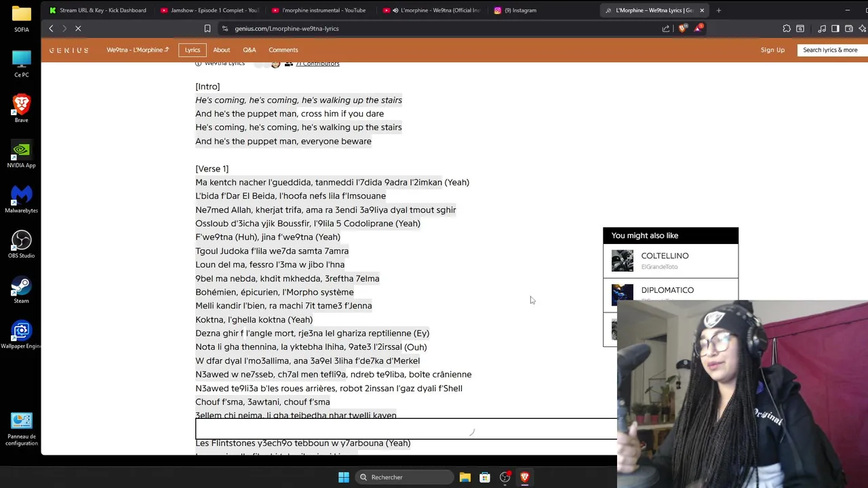Open the music note playlist icon in toolbar
The height and width of the screenshot is (488, 868).
(822, 28)
